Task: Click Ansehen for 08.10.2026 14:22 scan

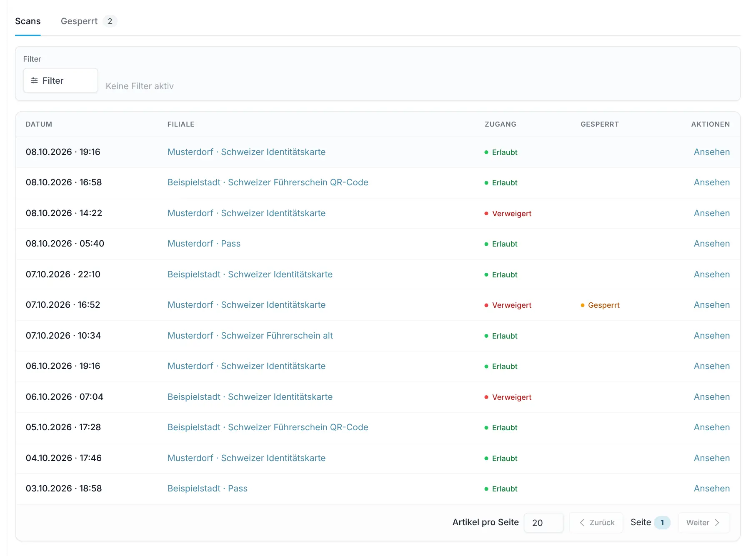Action: point(711,213)
